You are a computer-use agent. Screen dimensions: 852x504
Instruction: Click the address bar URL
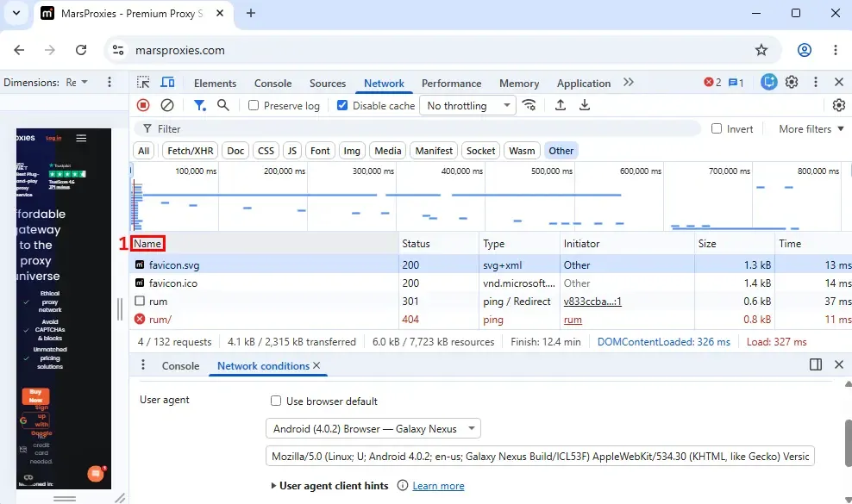(180, 50)
